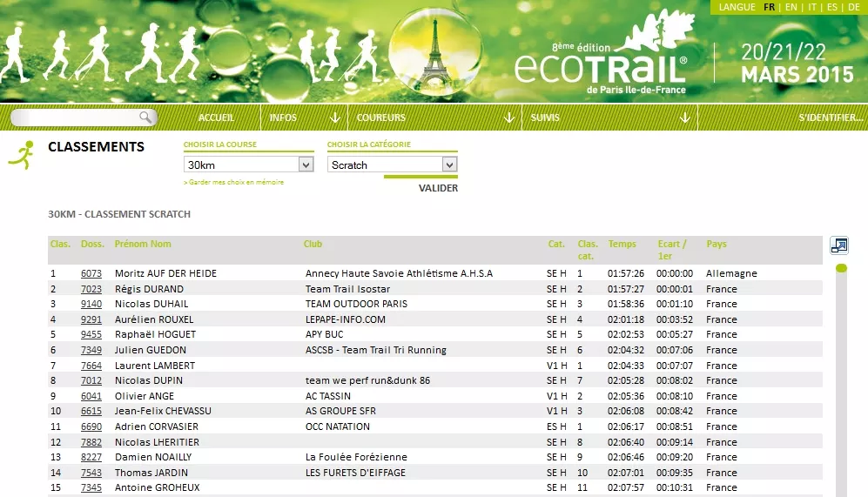Expand the COUREURS menu arrow

(509, 118)
